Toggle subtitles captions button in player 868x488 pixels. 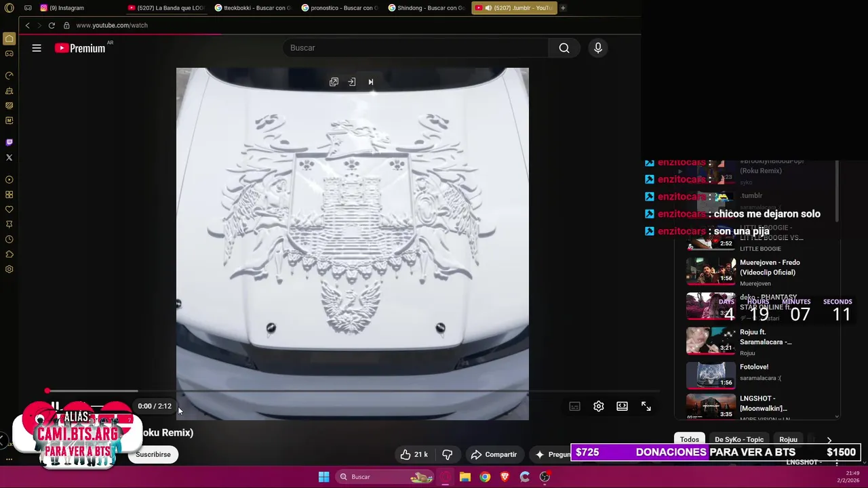[x=574, y=406]
